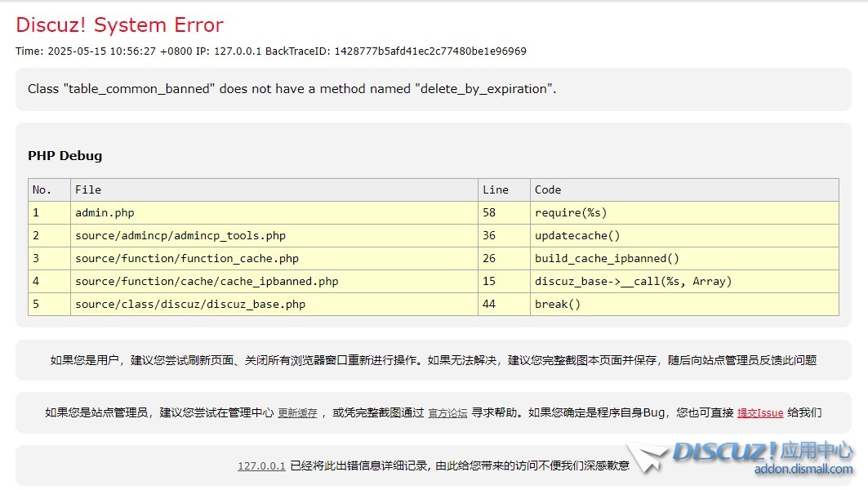Screen dimensions: 868x490
Task: Click the PHP Debug heading
Action: pyautogui.click(x=65, y=156)
